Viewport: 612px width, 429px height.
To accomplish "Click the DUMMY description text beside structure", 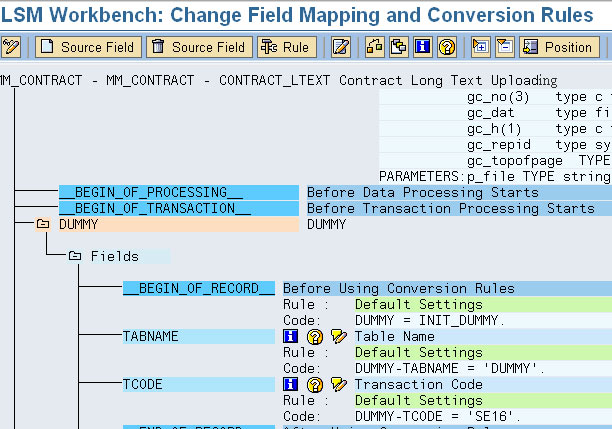I will click(x=327, y=224).
